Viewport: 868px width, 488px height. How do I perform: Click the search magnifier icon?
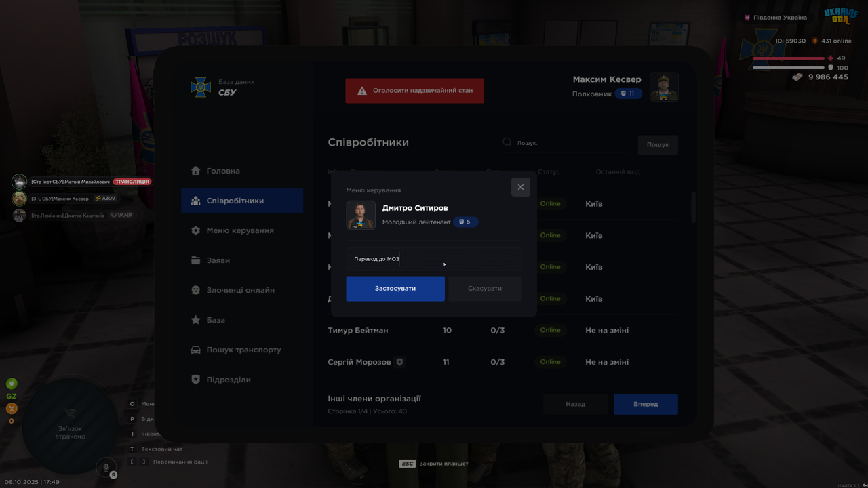coord(507,142)
